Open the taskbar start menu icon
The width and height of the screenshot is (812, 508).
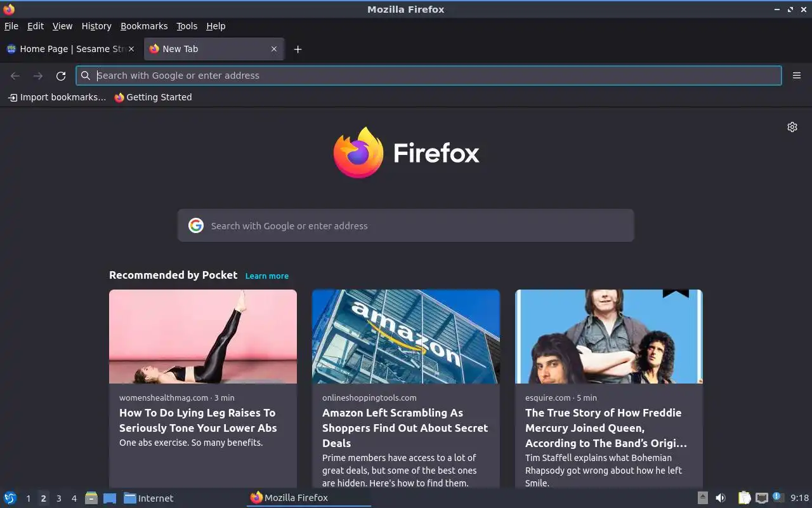(x=10, y=498)
